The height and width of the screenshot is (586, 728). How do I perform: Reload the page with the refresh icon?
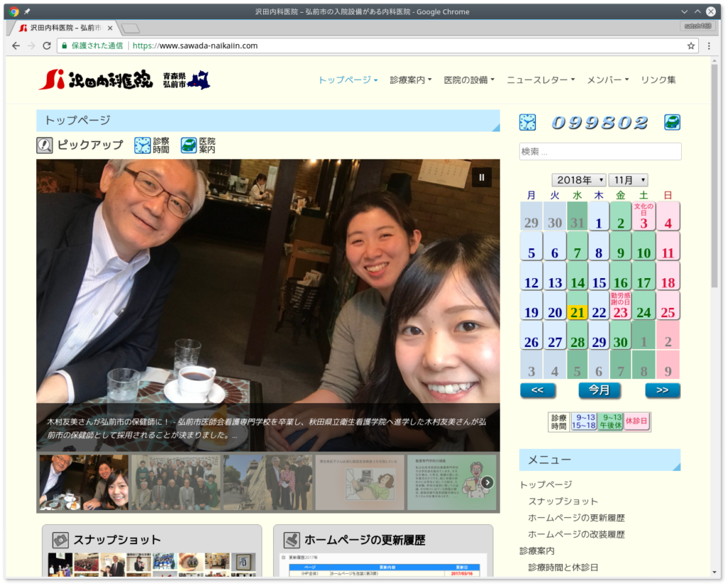pyautogui.click(x=46, y=46)
